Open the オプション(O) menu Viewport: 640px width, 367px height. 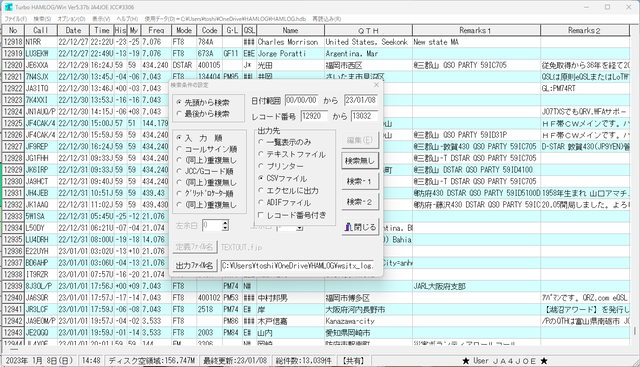[x=71, y=19]
